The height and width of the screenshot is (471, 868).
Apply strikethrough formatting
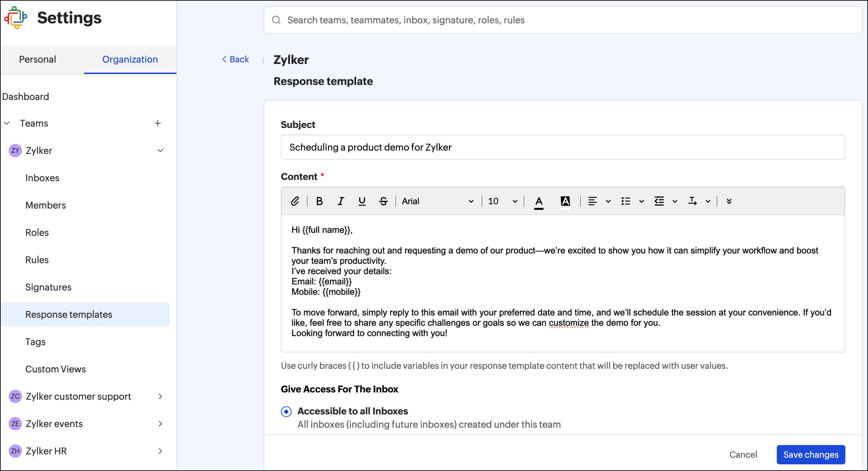[383, 201]
